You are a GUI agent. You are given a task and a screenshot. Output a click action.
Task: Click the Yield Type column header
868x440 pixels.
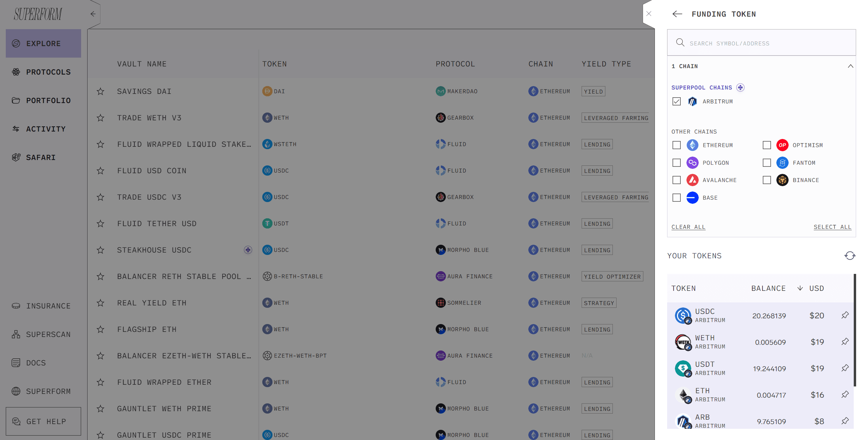(x=606, y=64)
